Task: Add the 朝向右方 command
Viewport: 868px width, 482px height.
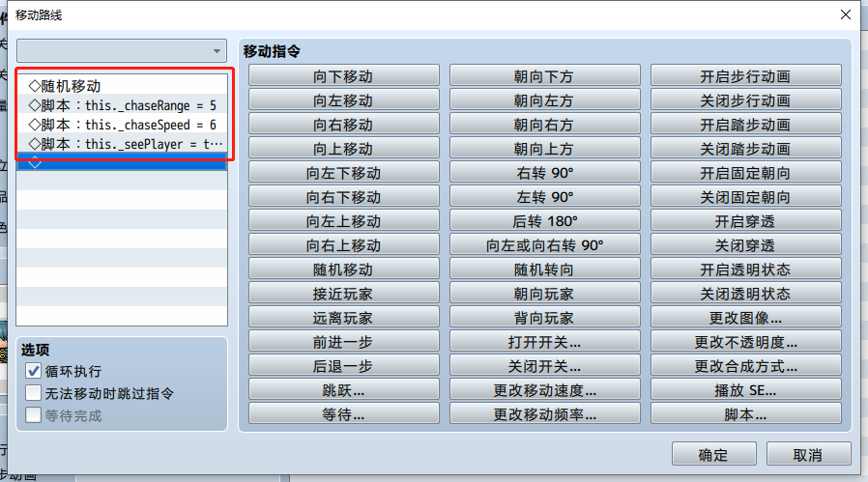Action: [545, 125]
